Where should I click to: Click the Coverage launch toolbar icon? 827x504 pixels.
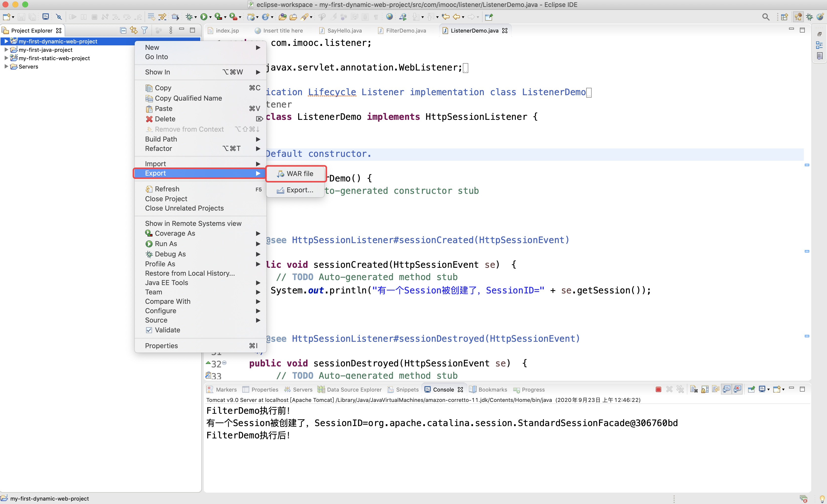pos(218,17)
